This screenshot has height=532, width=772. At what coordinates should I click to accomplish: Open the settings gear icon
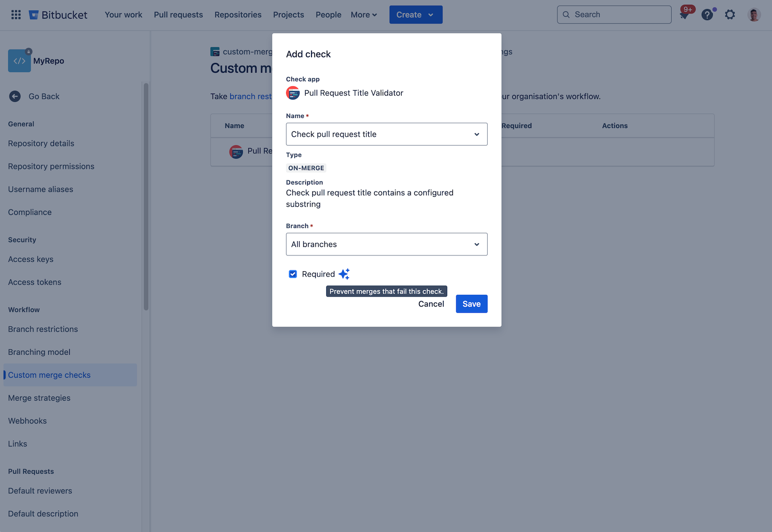[730, 14]
